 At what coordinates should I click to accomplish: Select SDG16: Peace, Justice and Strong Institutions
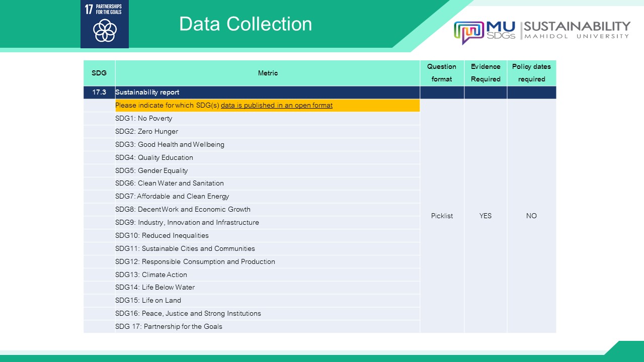[188, 314]
